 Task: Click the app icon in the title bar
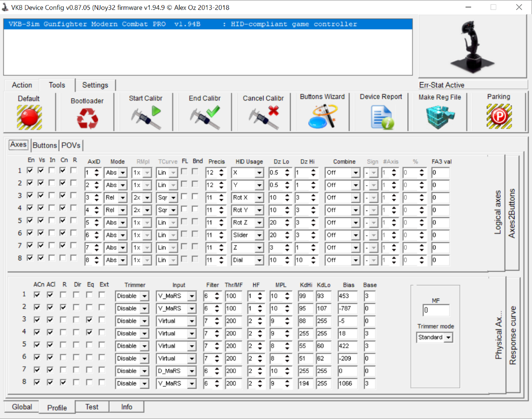5,7
